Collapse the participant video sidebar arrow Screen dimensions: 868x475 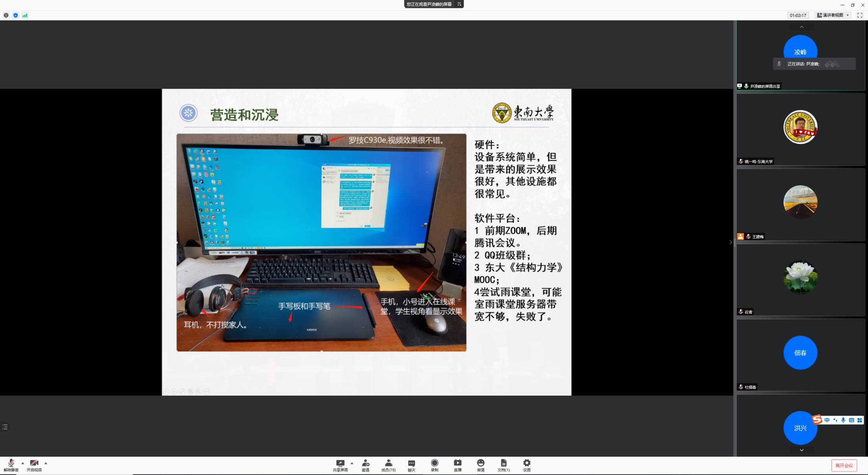point(731,242)
